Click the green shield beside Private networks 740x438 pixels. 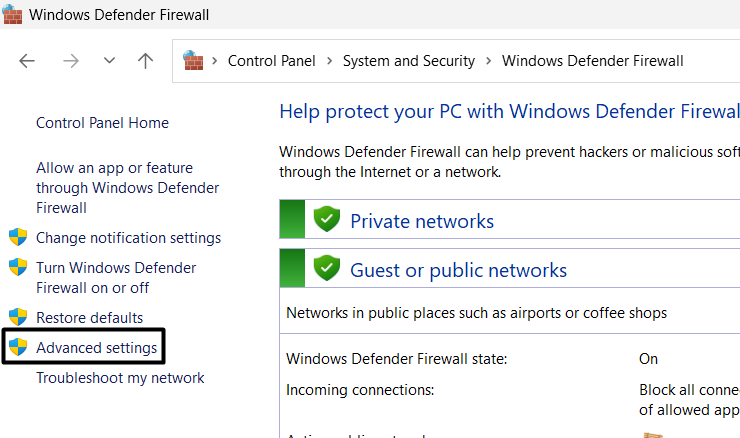(327, 220)
